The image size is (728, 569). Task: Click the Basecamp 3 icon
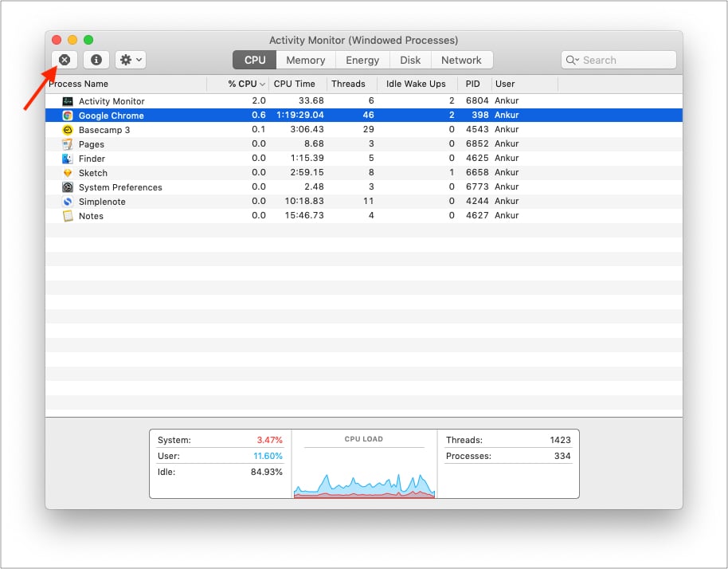pyautogui.click(x=68, y=129)
